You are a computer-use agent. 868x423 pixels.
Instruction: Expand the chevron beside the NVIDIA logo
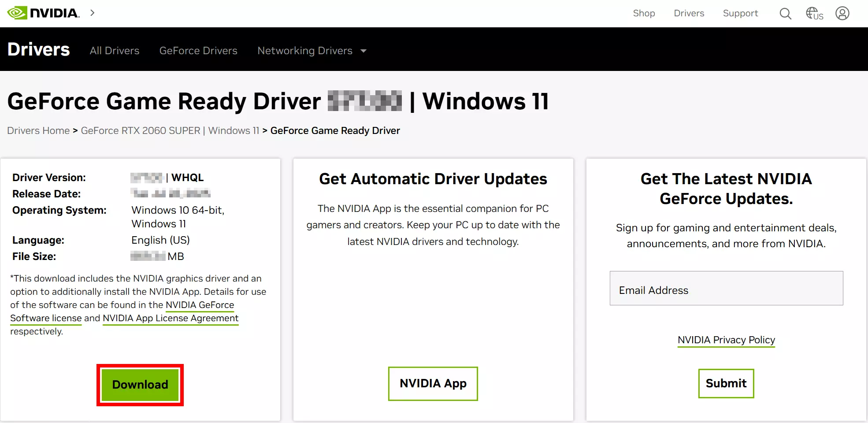pos(93,13)
